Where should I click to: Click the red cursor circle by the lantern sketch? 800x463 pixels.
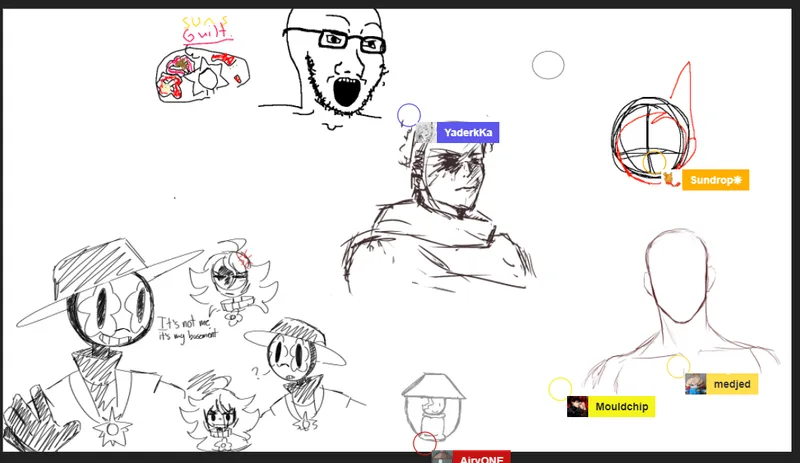click(425, 443)
